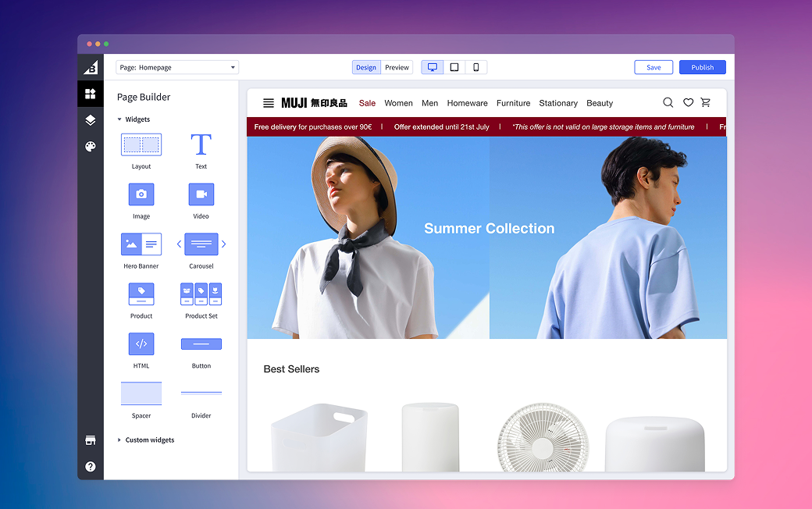Click the MUJI logo

tap(314, 103)
